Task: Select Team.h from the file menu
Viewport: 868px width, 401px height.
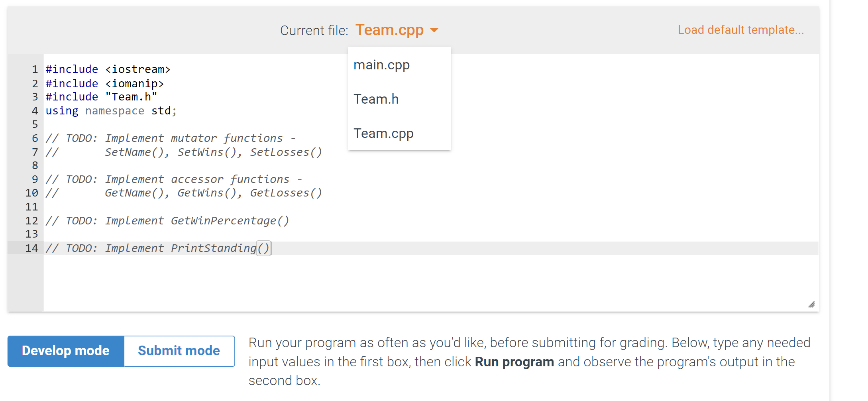Action: tap(376, 99)
